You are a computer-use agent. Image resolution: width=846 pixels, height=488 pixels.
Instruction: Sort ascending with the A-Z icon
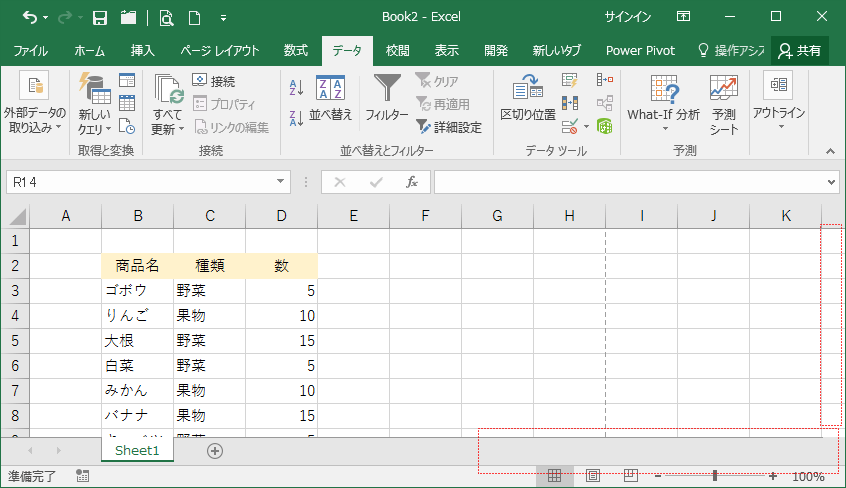[296, 88]
